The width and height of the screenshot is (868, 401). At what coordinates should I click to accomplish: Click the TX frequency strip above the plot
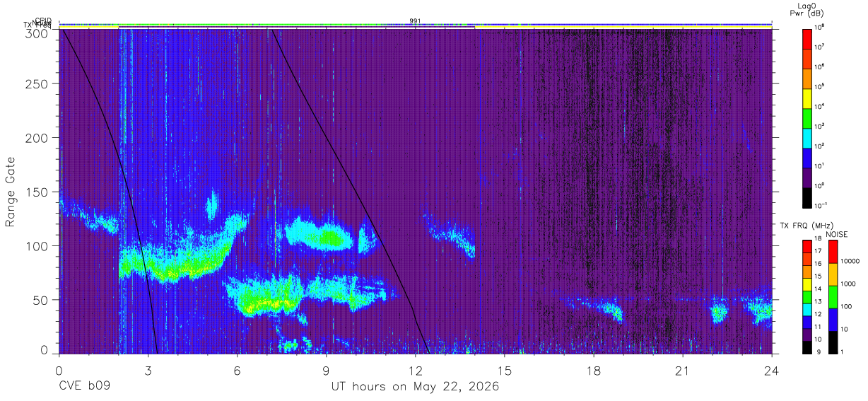coord(415,28)
